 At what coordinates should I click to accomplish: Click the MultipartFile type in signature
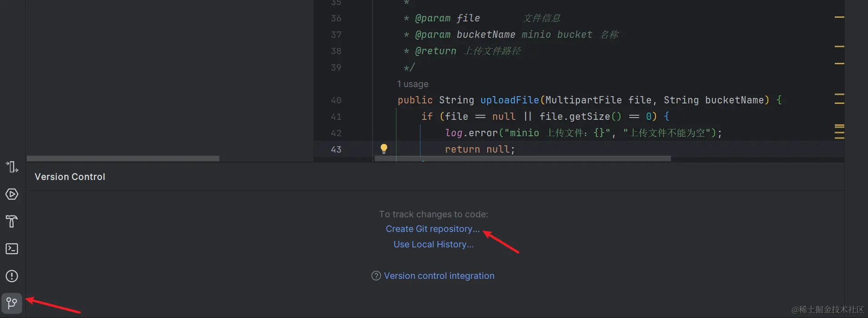pyautogui.click(x=584, y=100)
